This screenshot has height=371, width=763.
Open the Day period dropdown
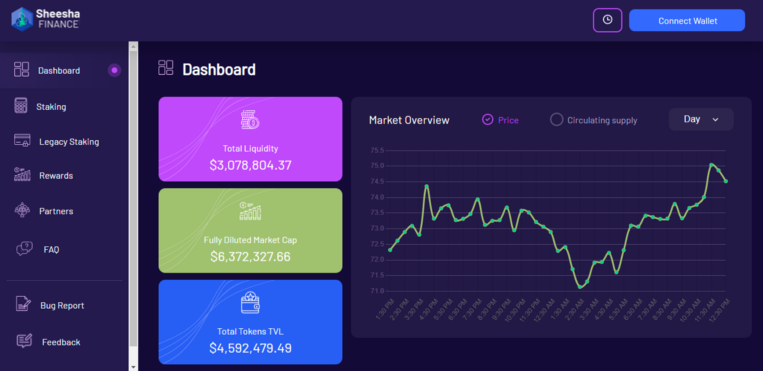coord(701,119)
